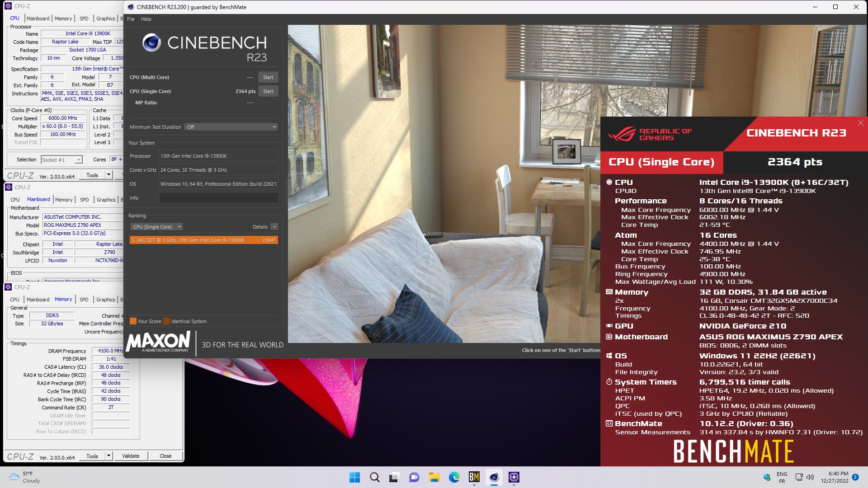
Task: Select the 13900K ranking result row
Action: coord(204,240)
